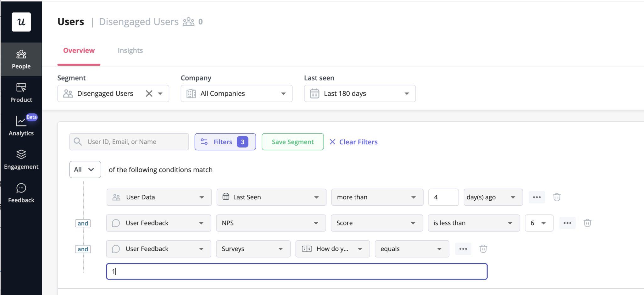Click the Clear Filters link
This screenshot has width=644, height=295.
tap(353, 142)
